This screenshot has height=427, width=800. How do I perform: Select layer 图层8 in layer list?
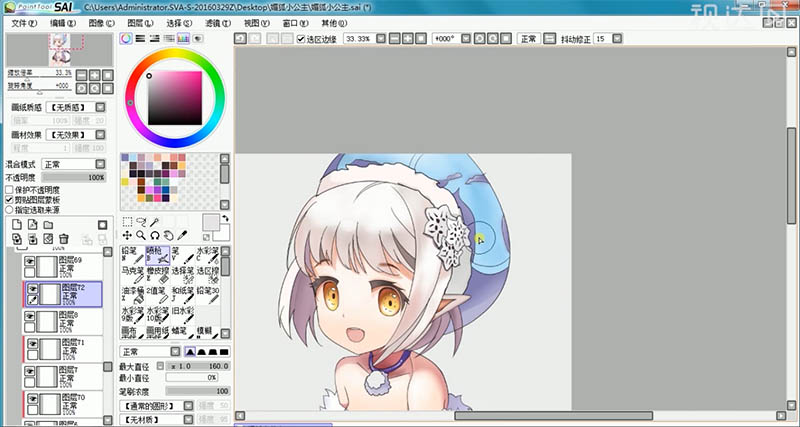point(63,322)
